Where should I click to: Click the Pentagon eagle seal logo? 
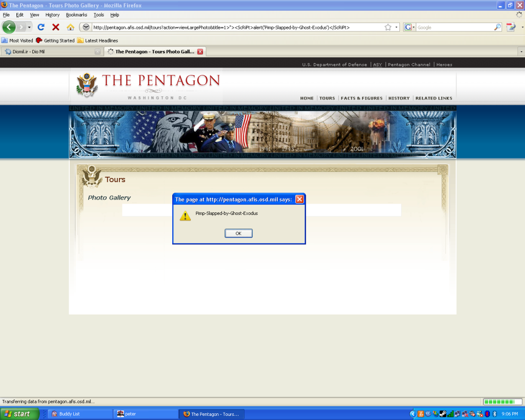click(x=87, y=85)
